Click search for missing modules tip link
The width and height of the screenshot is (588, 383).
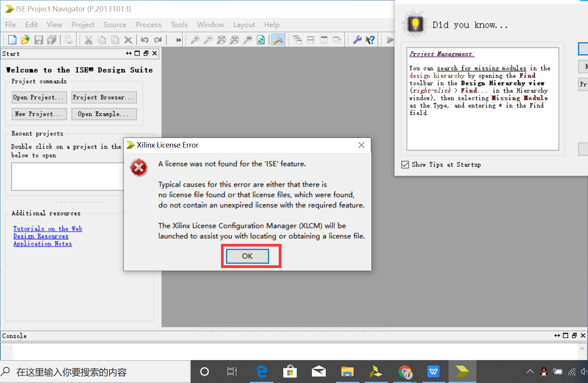pyautogui.click(x=482, y=68)
